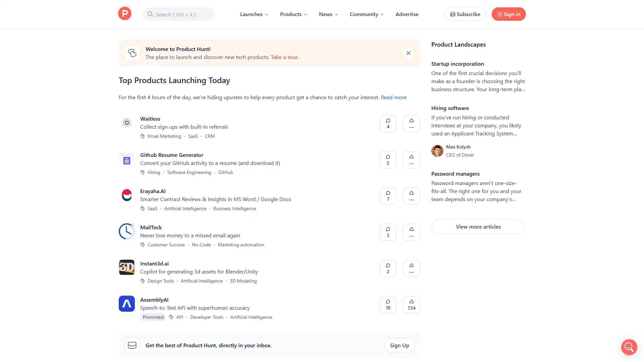This screenshot has height=362, width=644.
Task: Open the Waitless product title
Action: (150, 119)
